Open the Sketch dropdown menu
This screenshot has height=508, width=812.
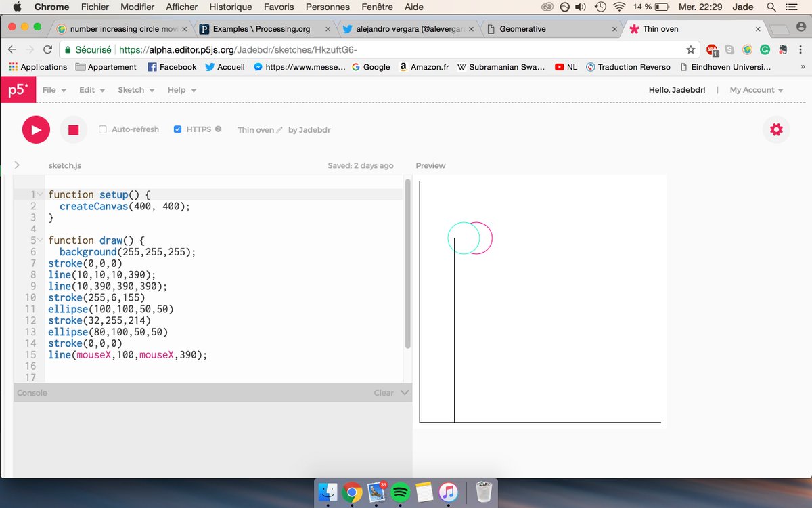click(x=136, y=90)
